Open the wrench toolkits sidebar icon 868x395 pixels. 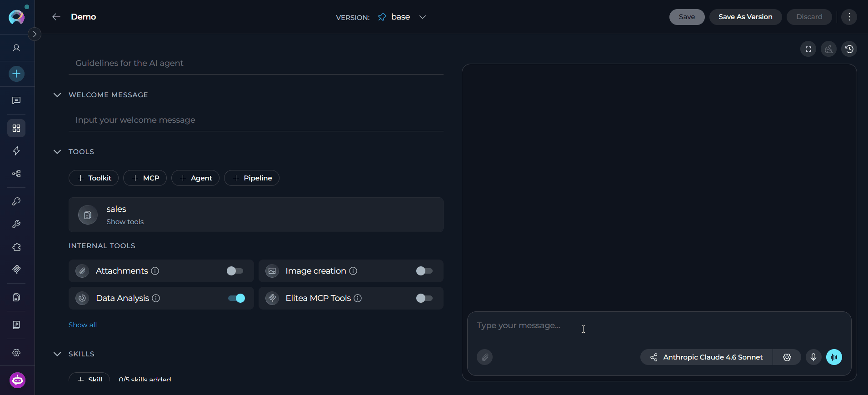(16, 224)
